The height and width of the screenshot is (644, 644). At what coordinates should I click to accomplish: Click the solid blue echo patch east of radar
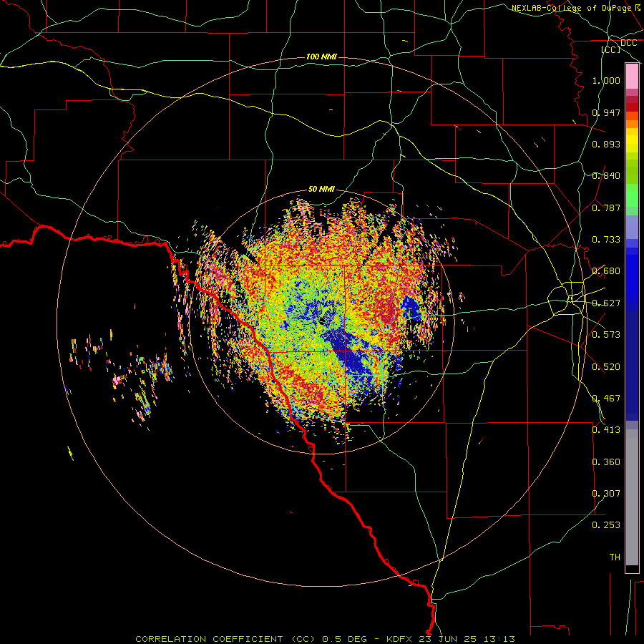(411, 309)
